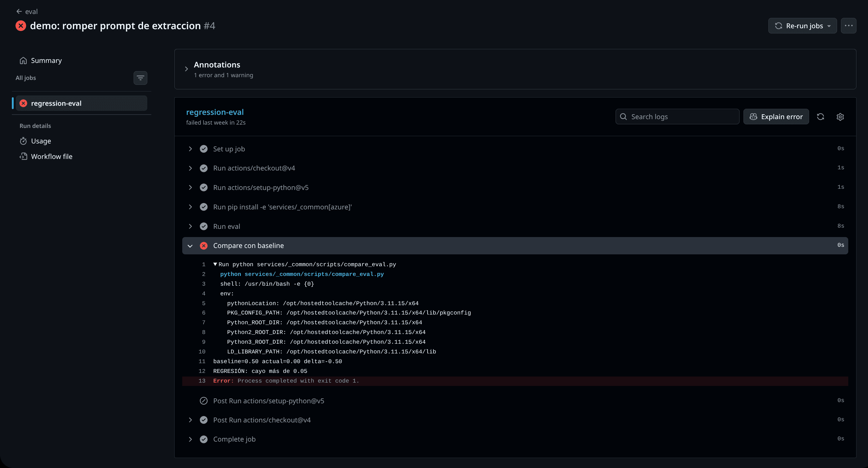Select the regression-eval job in sidebar
Viewport: 868px width, 468px height.
[x=81, y=103]
